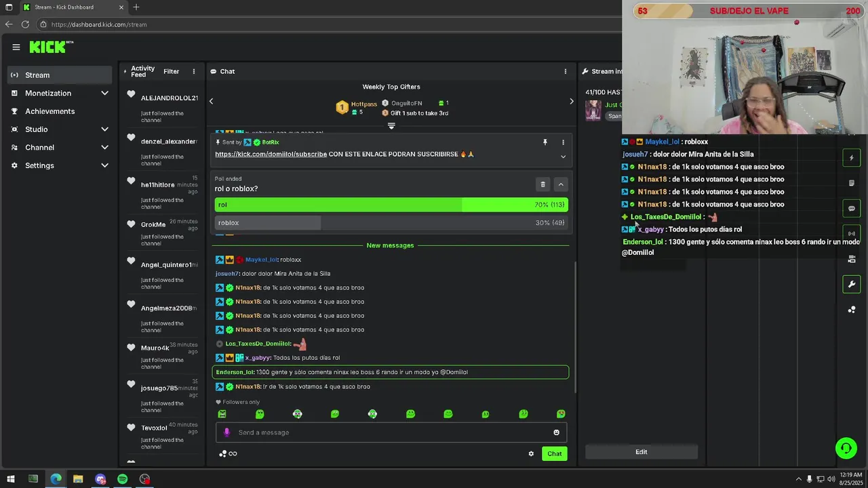This screenshot has height=488, width=868.
Task: Expand the Settings section chevron
Action: coord(104,165)
